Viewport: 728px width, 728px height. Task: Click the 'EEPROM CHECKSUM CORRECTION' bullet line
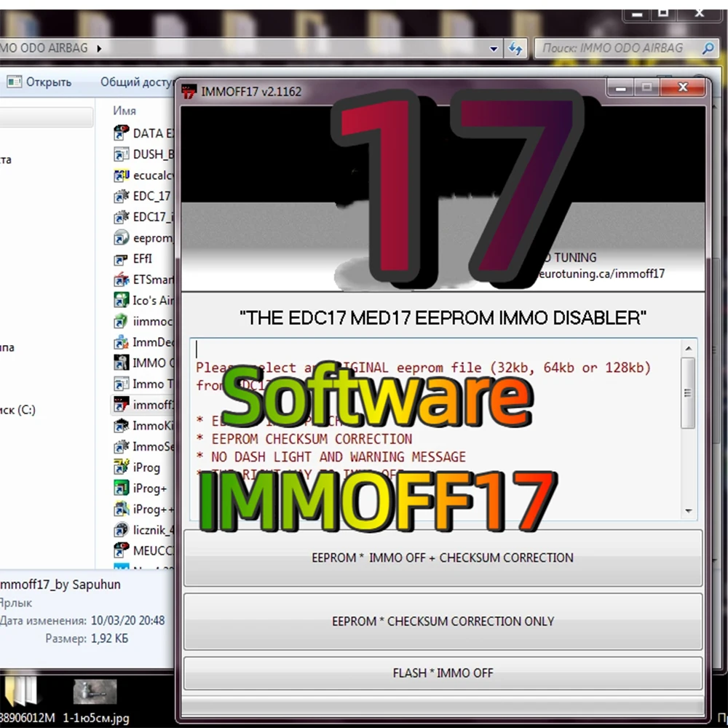(304, 439)
